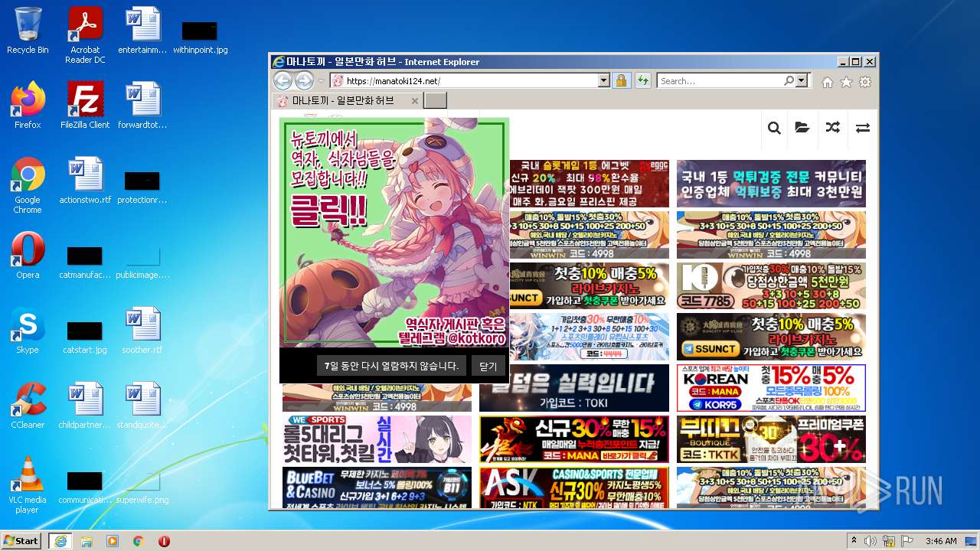
Task: Click the ASK Casino & Sports banner ad
Action: click(573, 487)
